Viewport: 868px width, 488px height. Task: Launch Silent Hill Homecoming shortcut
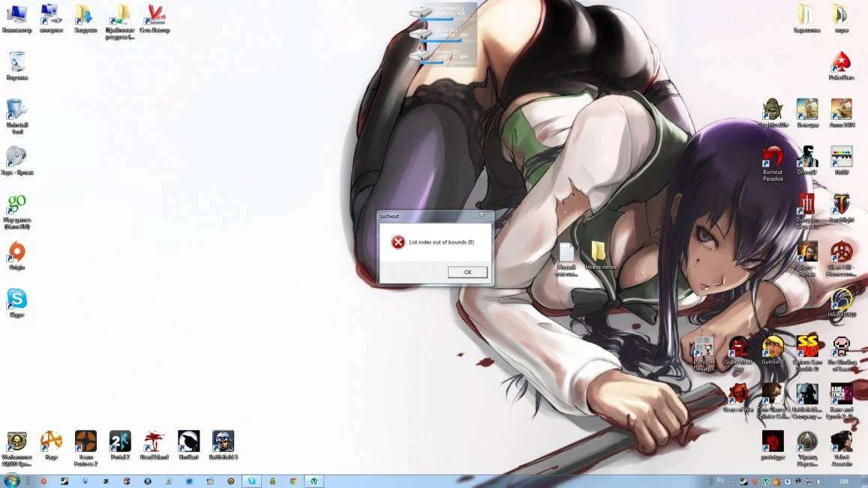point(842,259)
